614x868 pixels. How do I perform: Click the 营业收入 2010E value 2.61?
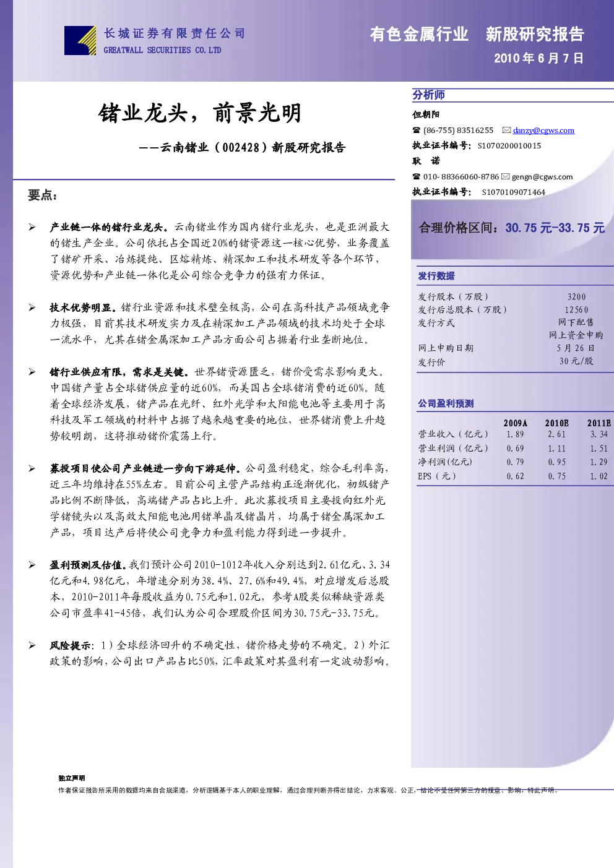click(556, 434)
